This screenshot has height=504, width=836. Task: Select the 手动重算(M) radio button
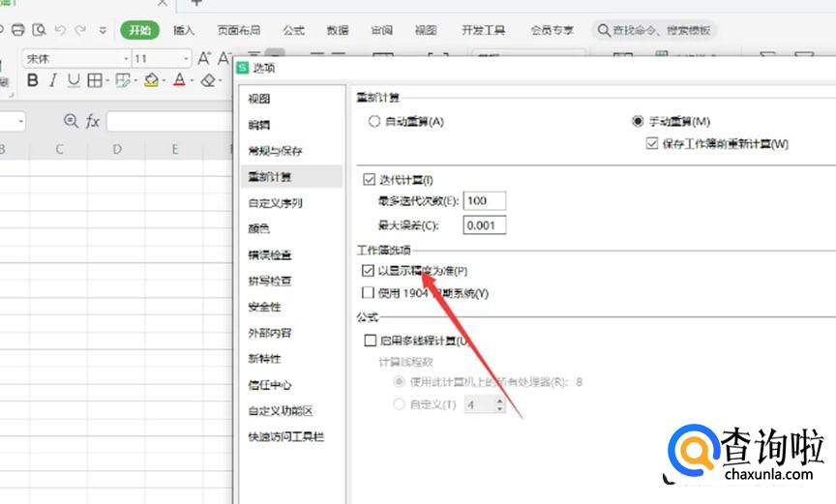[x=638, y=122]
